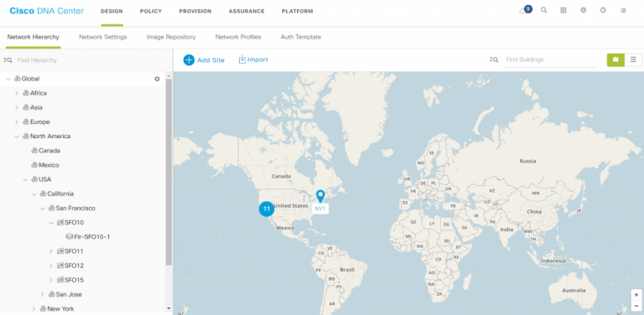Screen dimensions: 644x315
Task: Expand the SFO11 building node
Action: pos(51,251)
